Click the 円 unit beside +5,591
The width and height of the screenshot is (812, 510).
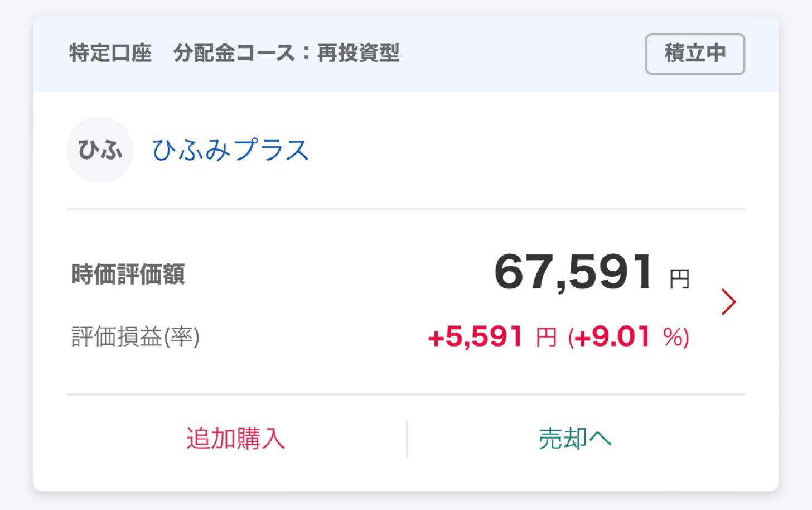pyautogui.click(x=546, y=338)
